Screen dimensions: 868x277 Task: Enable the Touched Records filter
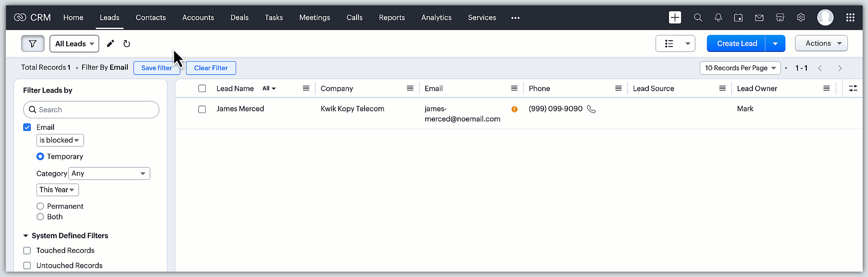tap(27, 251)
